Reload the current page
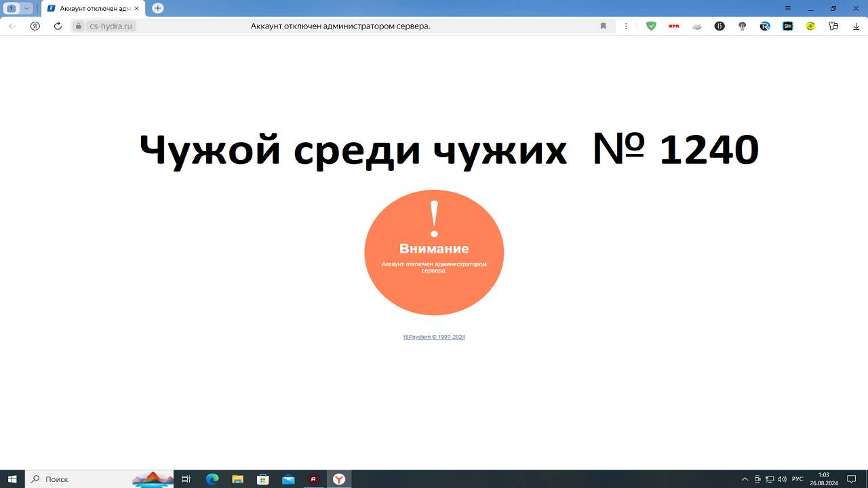This screenshot has width=868, height=488. coord(58,26)
